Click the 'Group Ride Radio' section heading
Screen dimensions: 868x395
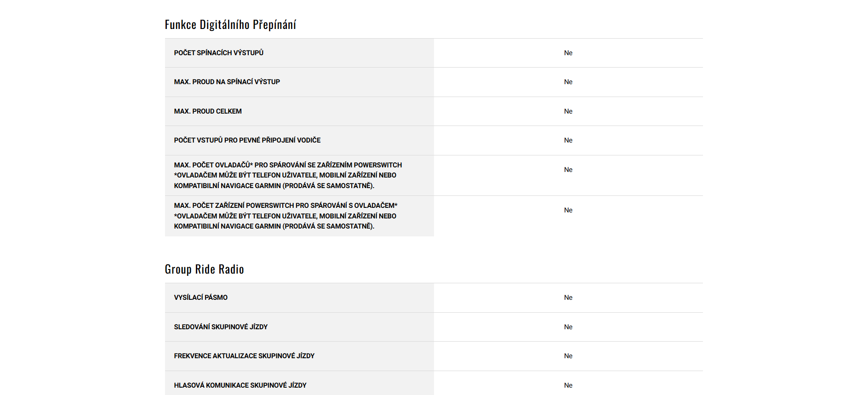pyautogui.click(x=204, y=269)
